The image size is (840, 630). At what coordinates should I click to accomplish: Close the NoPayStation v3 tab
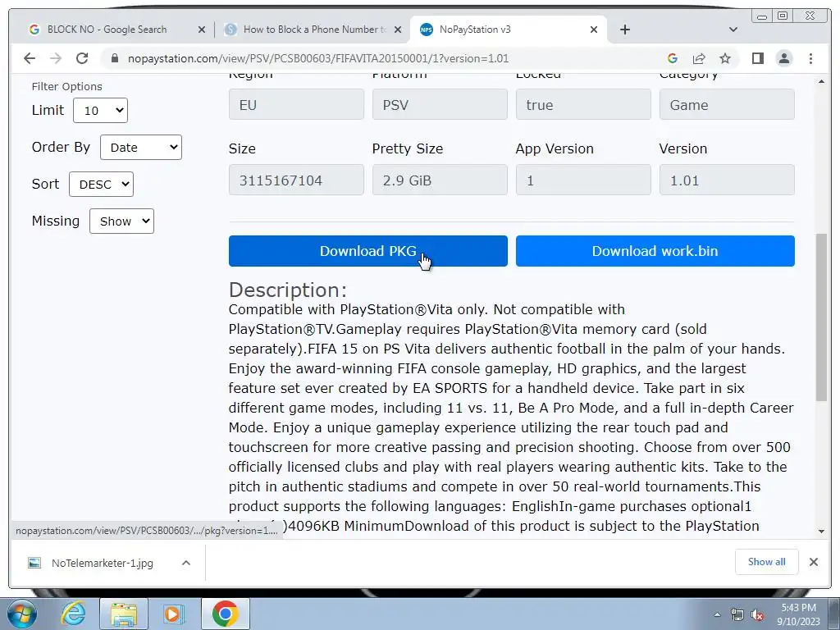(594, 30)
